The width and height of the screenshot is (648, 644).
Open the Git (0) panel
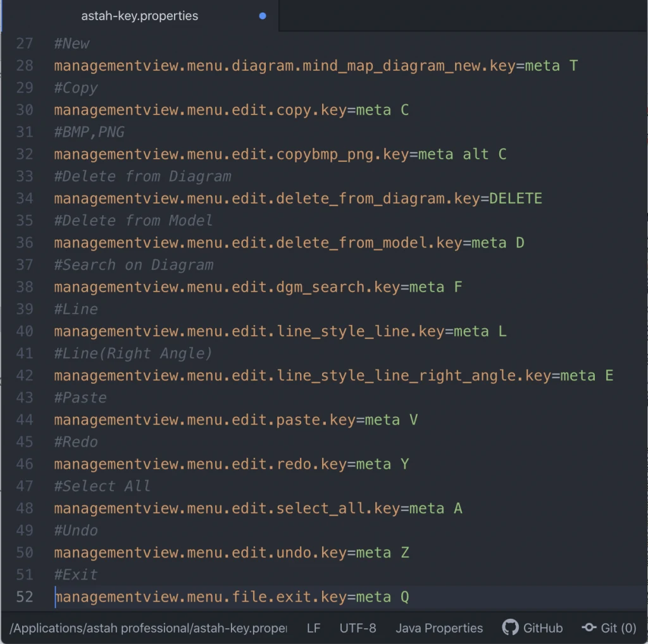[618, 628]
